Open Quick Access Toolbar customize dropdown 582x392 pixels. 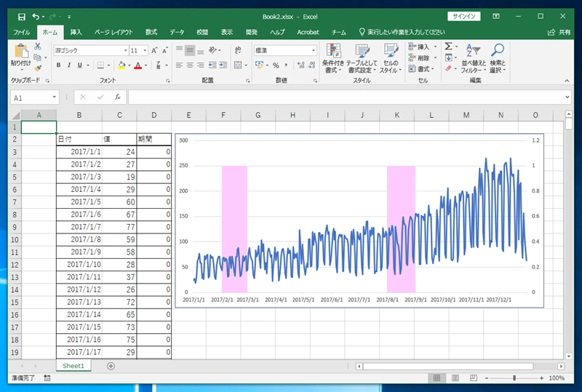(x=69, y=17)
